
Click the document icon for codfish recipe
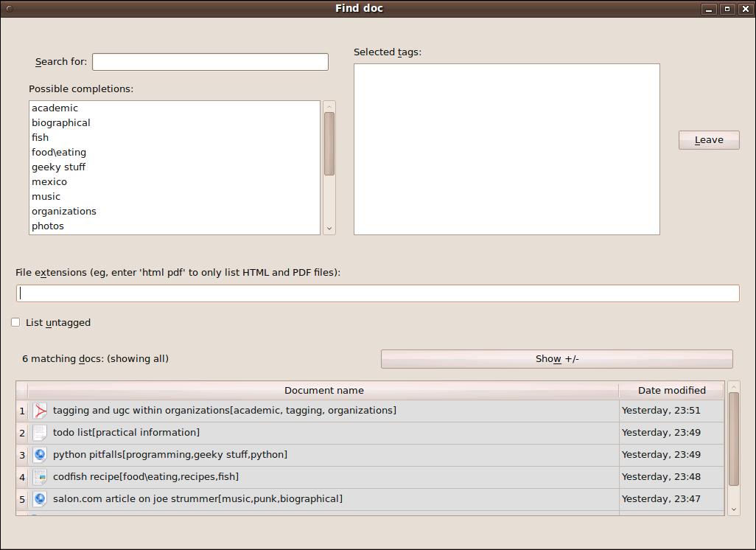coord(40,477)
